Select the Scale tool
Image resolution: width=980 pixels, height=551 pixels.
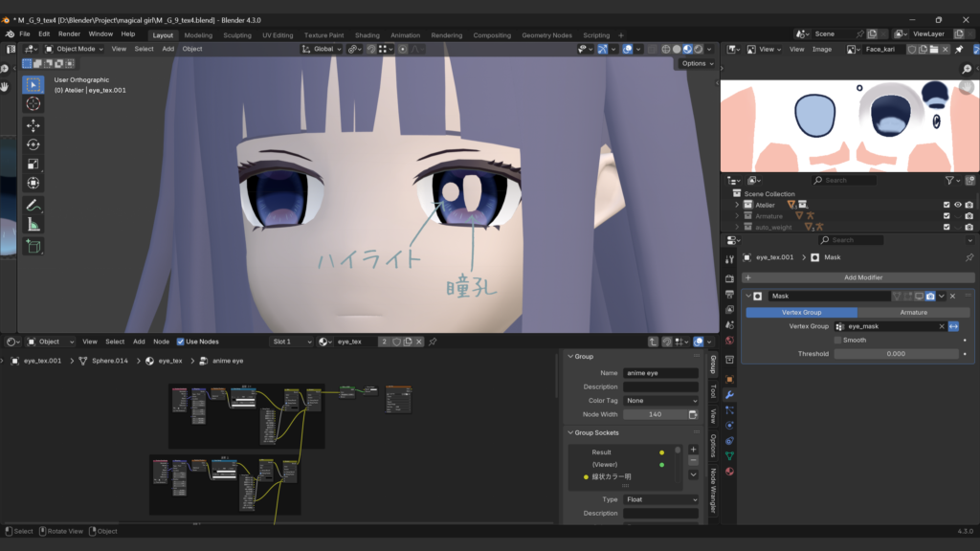point(33,164)
